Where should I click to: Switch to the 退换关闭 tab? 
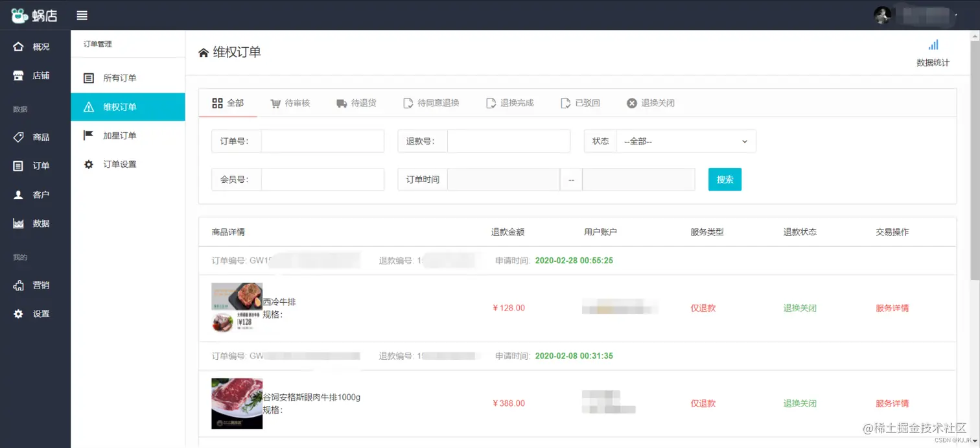pos(651,103)
